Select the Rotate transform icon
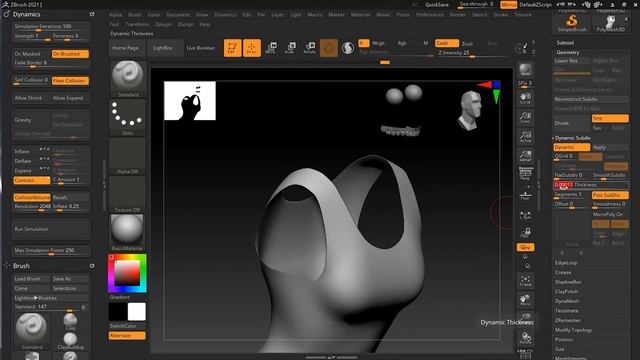The width and height of the screenshot is (640, 360). [x=310, y=48]
